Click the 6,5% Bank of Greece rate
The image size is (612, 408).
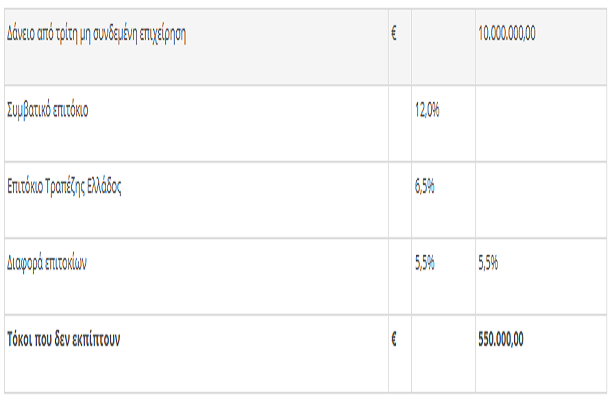[x=425, y=187]
